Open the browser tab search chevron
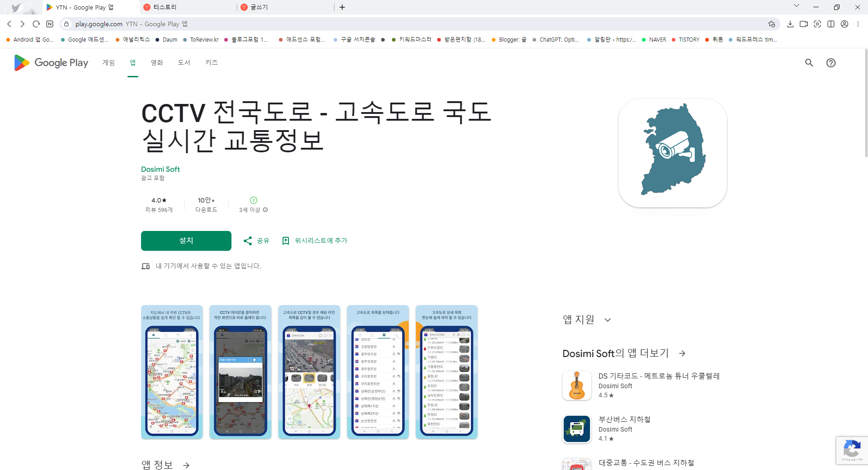The image size is (868, 470). (797, 5)
